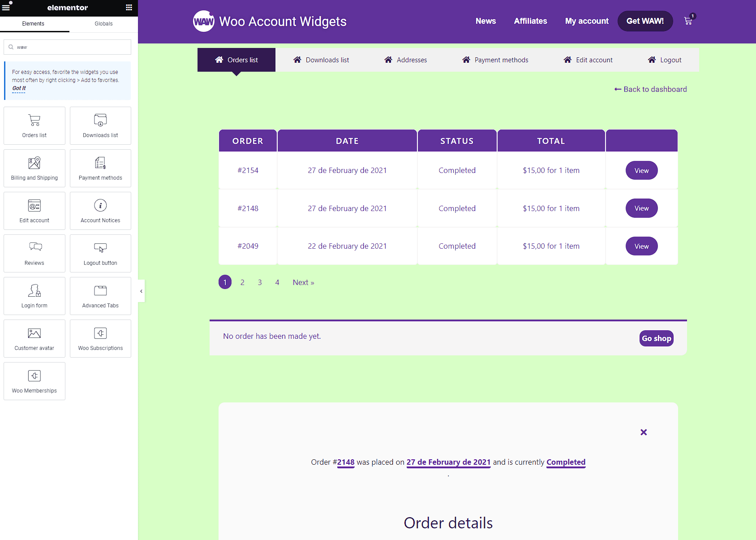The height and width of the screenshot is (540, 756).
Task: Click the ORDER column header
Action: 248,141
